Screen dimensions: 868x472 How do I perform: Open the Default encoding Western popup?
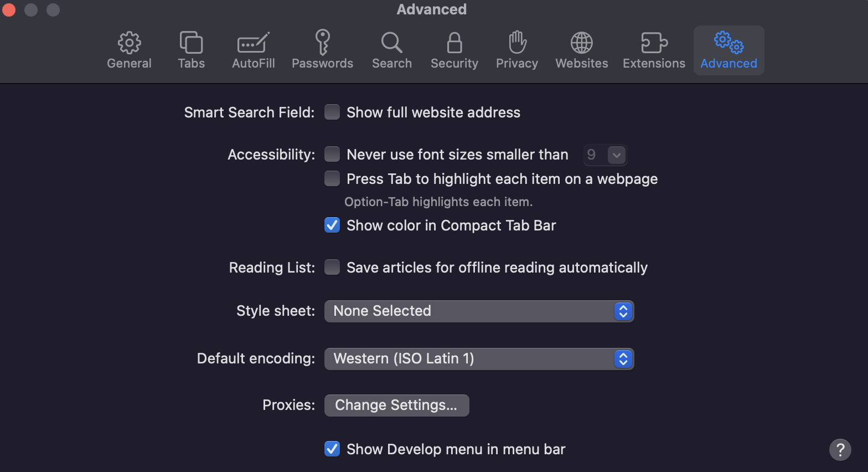point(479,358)
